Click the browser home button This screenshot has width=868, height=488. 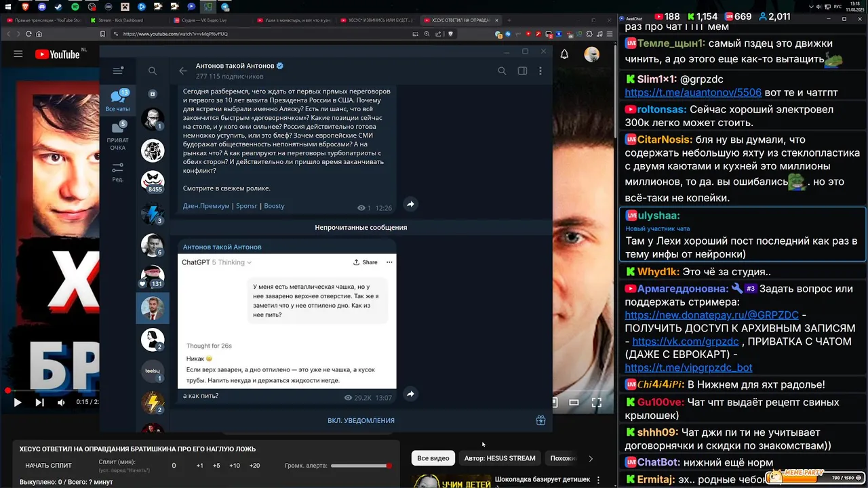[x=39, y=33]
